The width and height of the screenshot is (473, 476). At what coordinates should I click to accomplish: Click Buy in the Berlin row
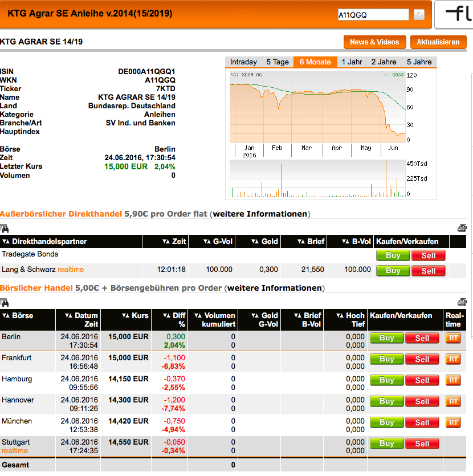tap(387, 338)
